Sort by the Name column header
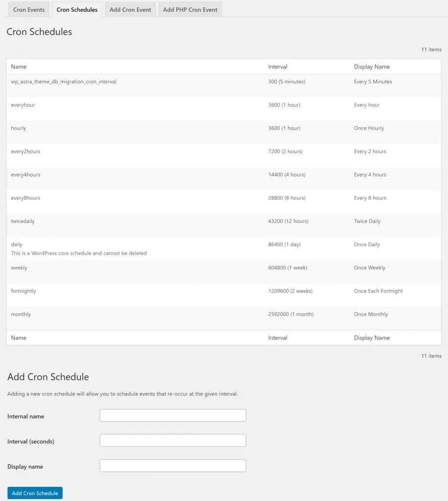Screen dimensions: 448x501 [19, 67]
